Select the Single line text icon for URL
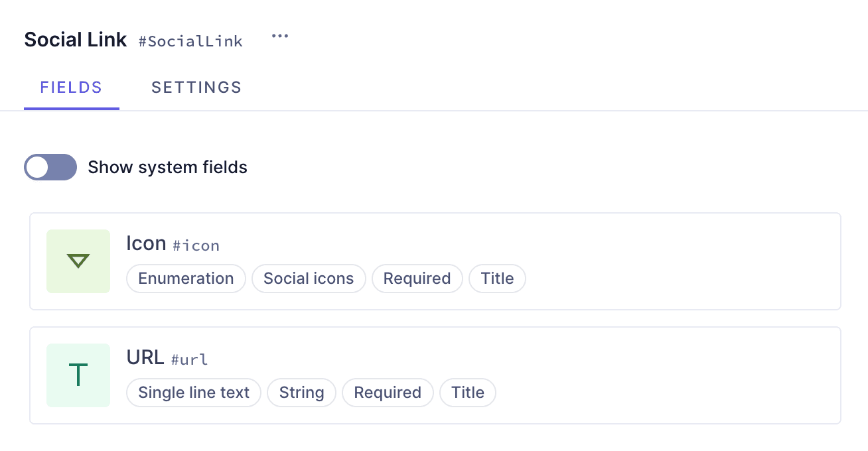The height and width of the screenshot is (451, 868). [78, 375]
